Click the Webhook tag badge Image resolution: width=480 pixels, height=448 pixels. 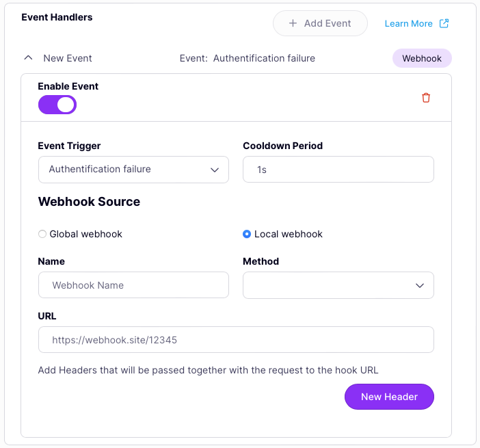(422, 58)
